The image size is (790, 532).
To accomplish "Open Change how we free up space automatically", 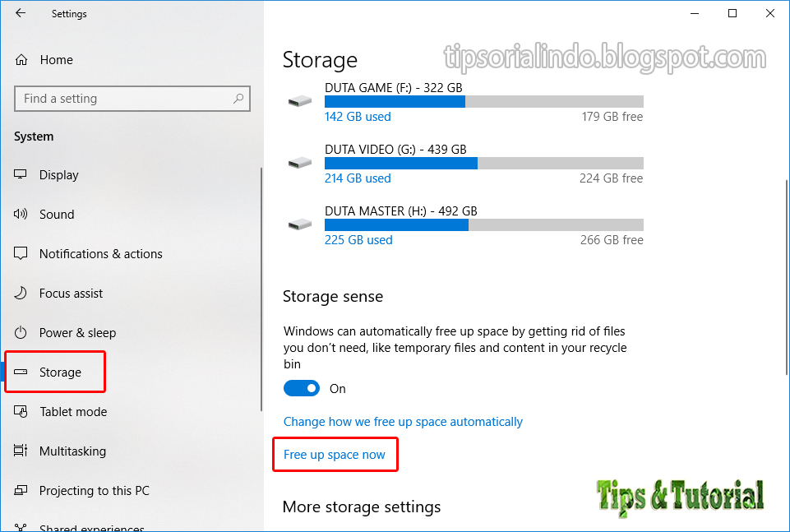I will click(x=403, y=422).
